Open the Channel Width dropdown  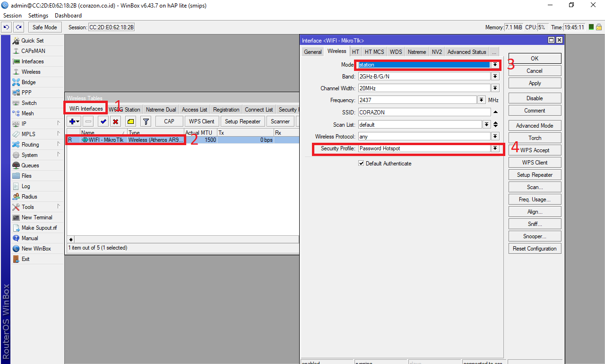(495, 88)
